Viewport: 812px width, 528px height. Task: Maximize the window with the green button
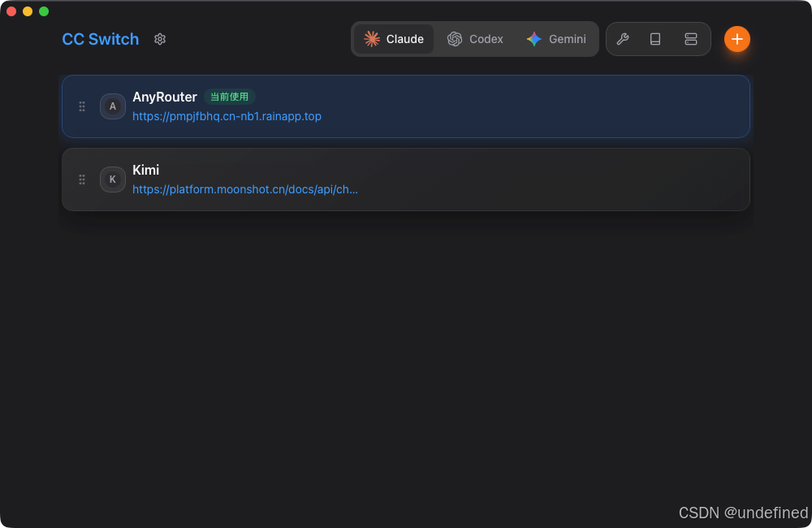[x=44, y=11]
